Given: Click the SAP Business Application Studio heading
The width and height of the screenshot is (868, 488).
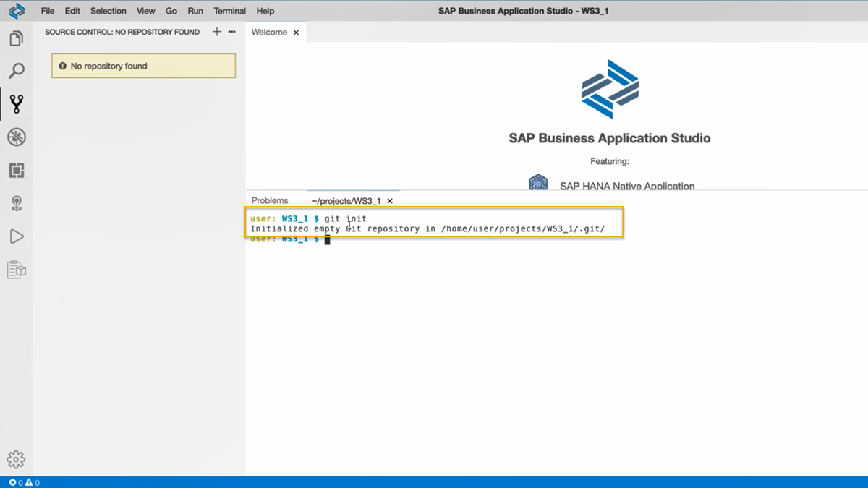Looking at the screenshot, I should [610, 138].
